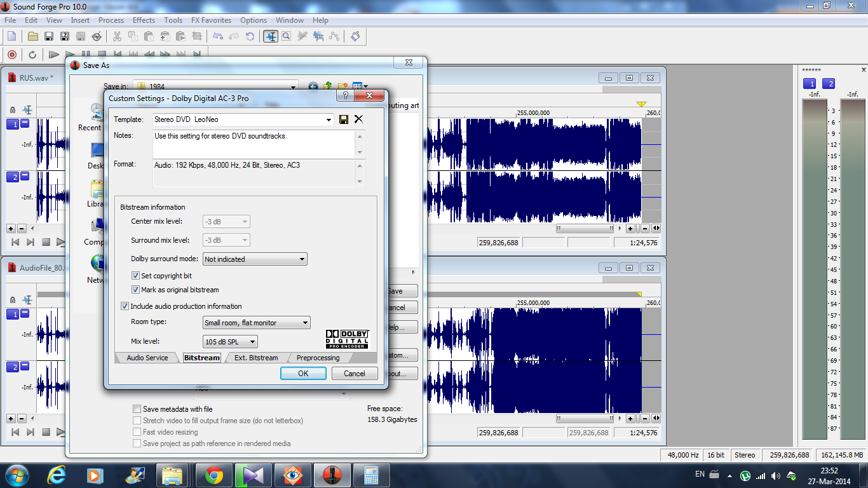
Task: Click the Save As toolbar icon
Action: [x=65, y=36]
